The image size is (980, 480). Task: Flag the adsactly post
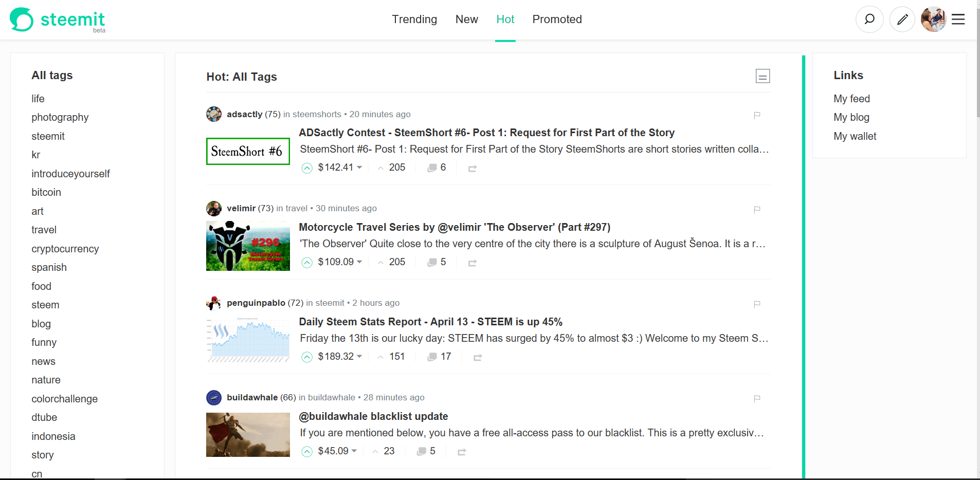(757, 115)
